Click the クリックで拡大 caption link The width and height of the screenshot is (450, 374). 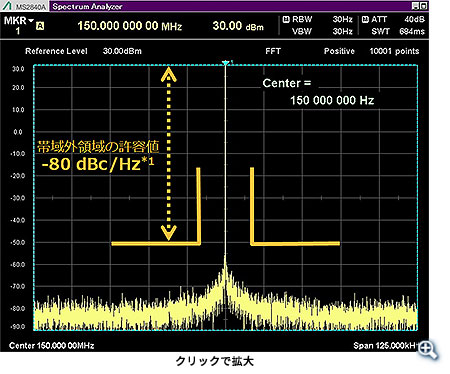coord(215,361)
